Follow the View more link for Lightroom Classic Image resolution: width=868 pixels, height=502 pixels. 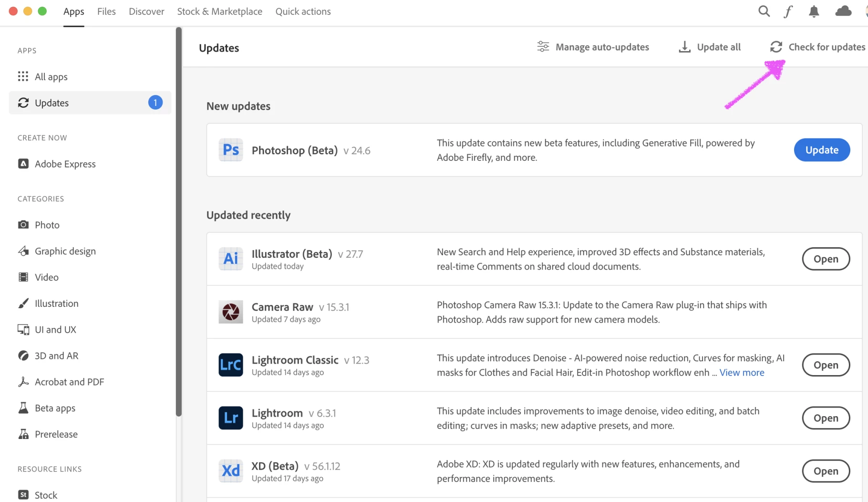tap(742, 372)
